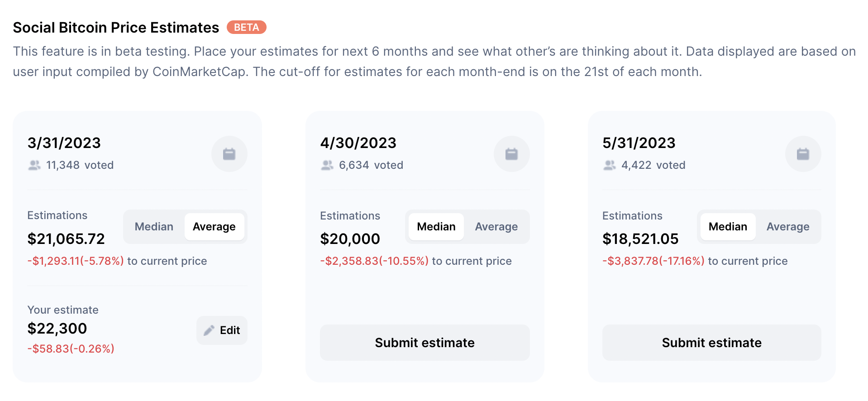868x401 pixels.
Task: Click the $22,300 your estimate value
Action: [x=57, y=329]
